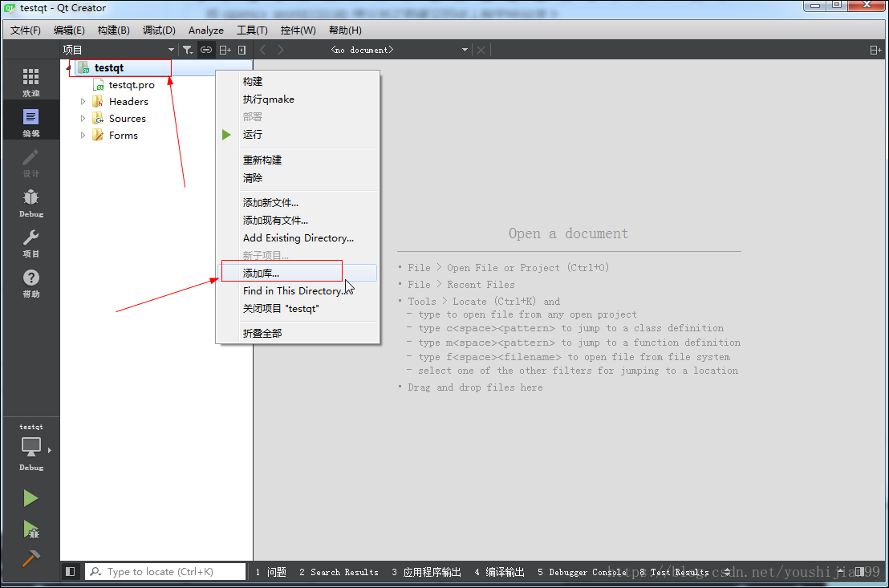Run the project with green play button
This screenshot has width=889, height=588.
tap(30, 498)
